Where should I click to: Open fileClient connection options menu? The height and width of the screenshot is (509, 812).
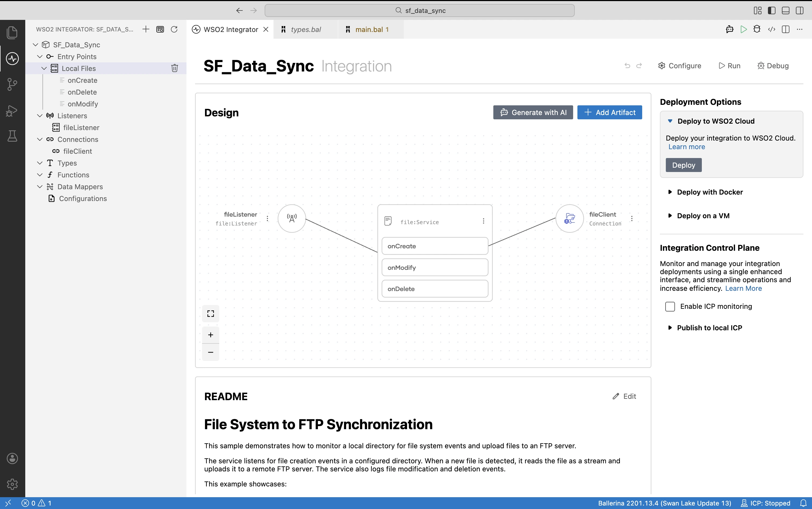pyautogui.click(x=632, y=218)
